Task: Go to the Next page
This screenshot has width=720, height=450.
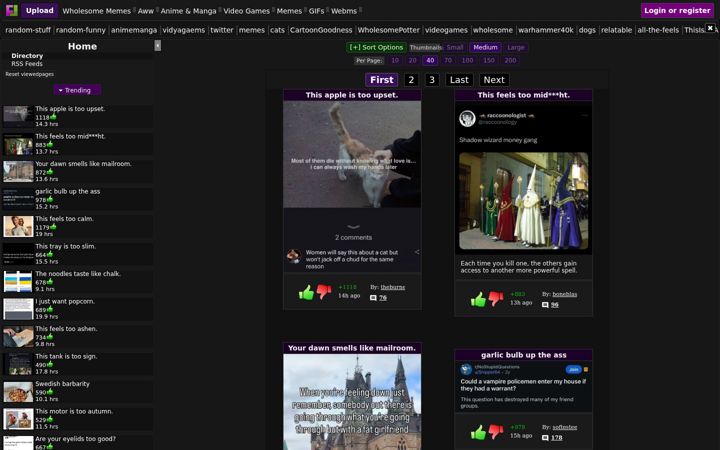Action: (x=494, y=80)
